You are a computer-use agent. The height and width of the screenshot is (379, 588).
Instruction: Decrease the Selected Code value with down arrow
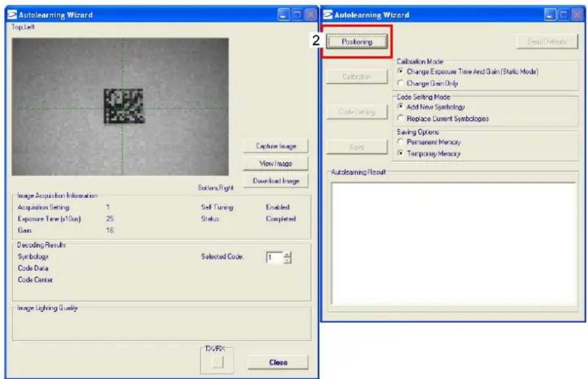(287, 260)
